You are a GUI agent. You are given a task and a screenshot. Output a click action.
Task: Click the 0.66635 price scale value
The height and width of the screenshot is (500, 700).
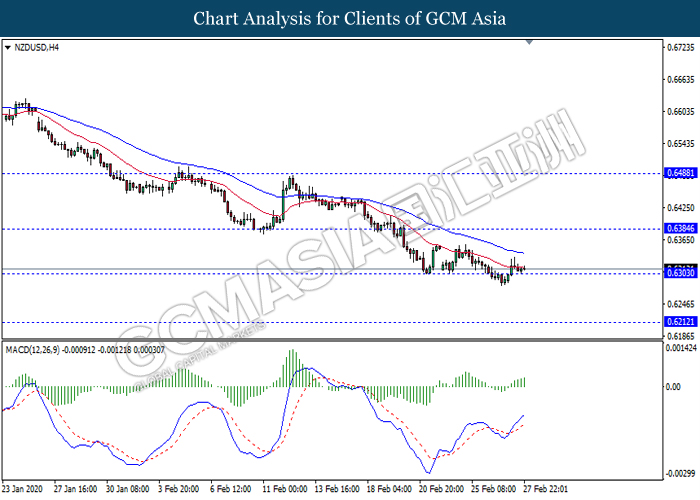pos(681,79)
